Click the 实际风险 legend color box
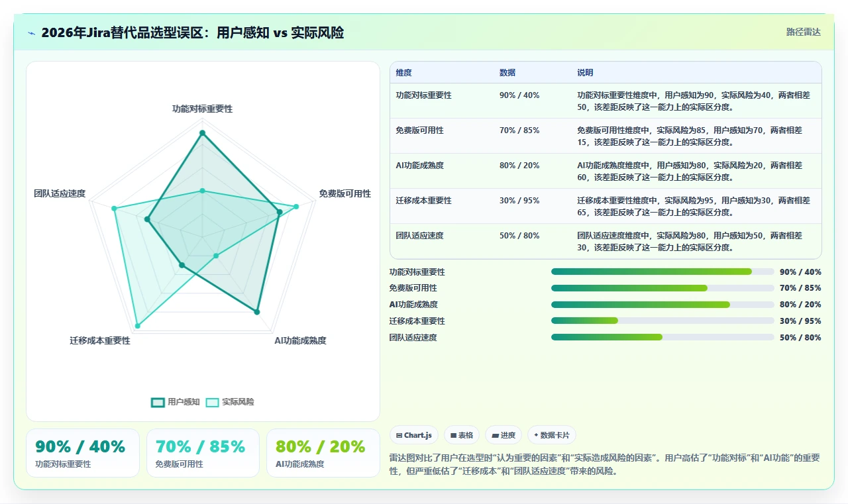Screen dimensions: 848x504 212,402
